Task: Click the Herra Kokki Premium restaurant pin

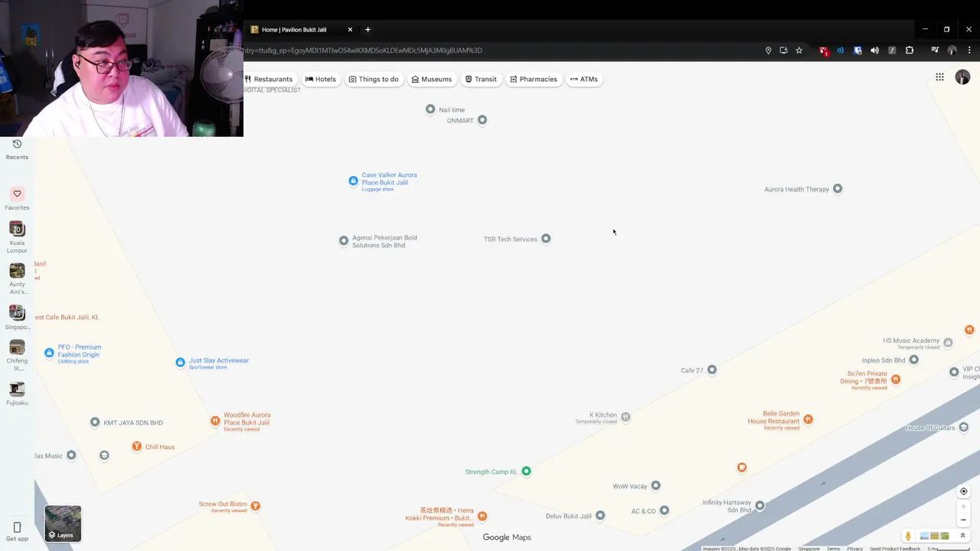Action: (x=482, y=516)
